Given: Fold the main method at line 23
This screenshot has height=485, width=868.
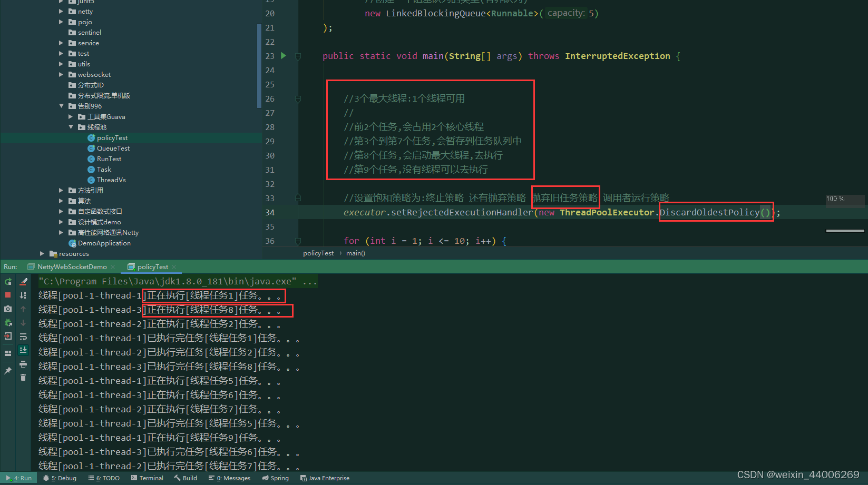Looking at the screenshot, I should point(298,56).
